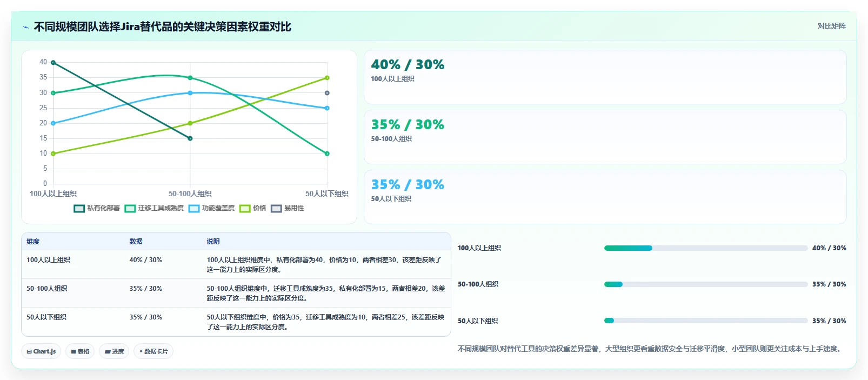Click x-axis label 100人以上组织
Image resolution: width=868 pixels, height=380 pixels.
[x=53, y=194]
